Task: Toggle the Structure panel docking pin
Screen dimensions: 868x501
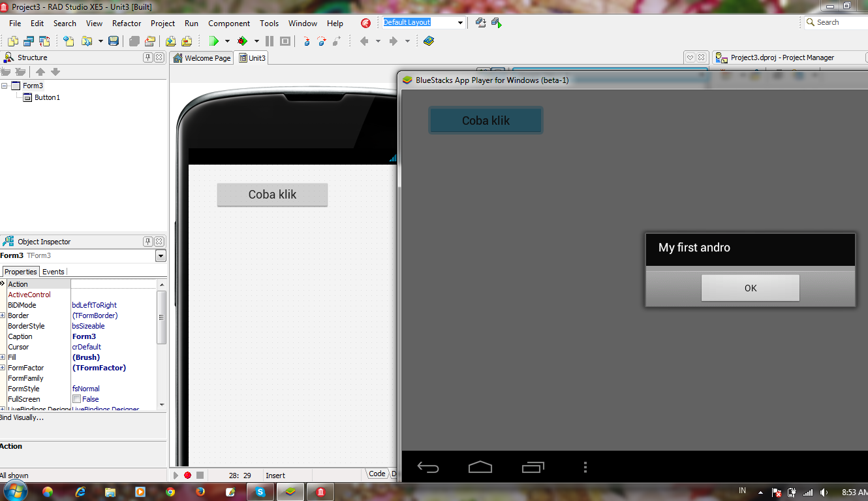Action: pos(148,57)
